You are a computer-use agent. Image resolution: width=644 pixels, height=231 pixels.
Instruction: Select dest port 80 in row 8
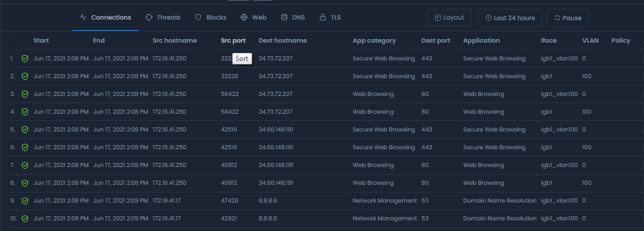click(424, 183)
